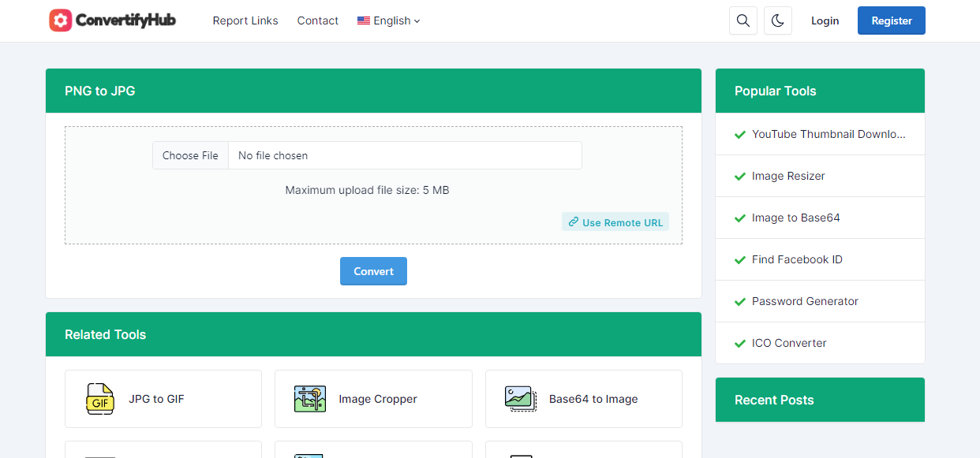Expand the English language dropdown
The image size is (980, 458).
[x=389, y=21]
